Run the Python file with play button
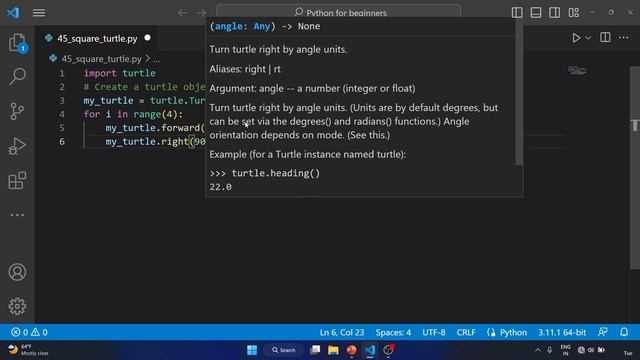Image resolution: width=640 pixels, height=360 pixels. tap(576, 38)
